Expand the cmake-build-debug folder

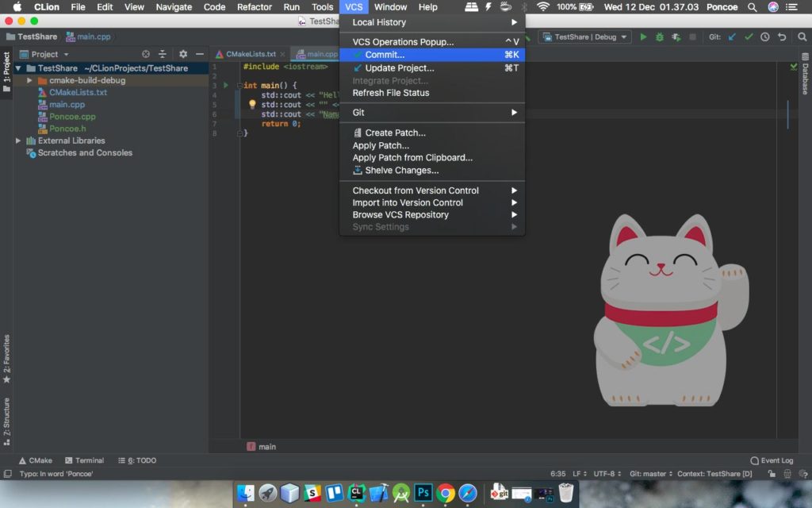(x=29, y=80)
